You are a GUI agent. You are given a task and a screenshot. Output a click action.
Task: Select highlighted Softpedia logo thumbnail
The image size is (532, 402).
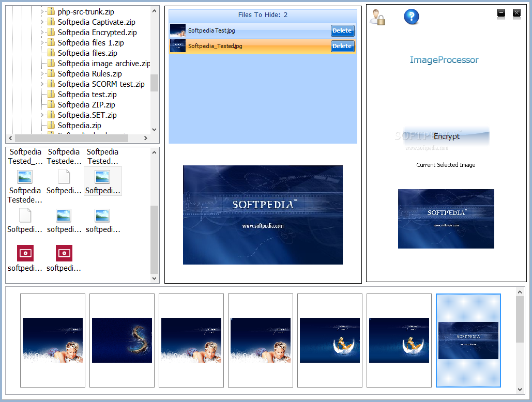468,341
